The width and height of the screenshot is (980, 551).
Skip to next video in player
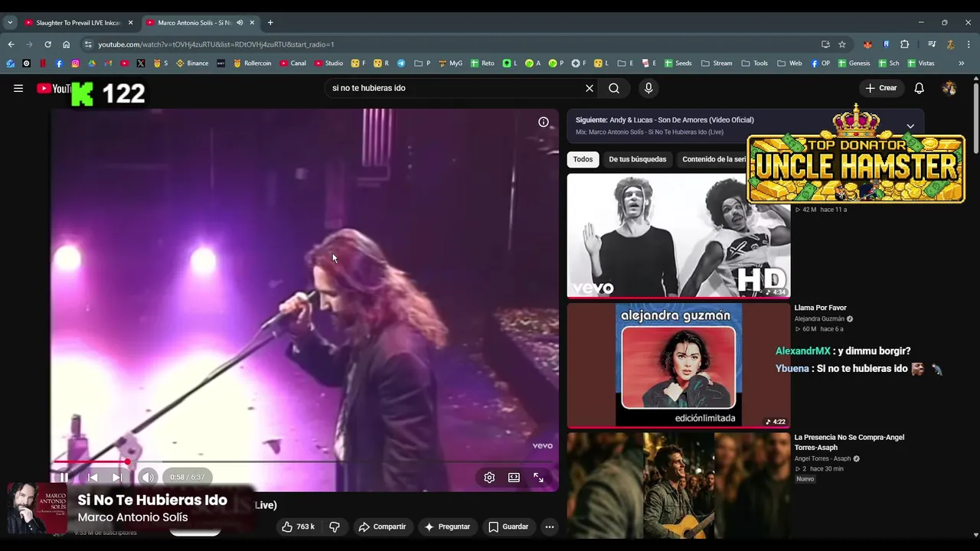coord(117,478)
